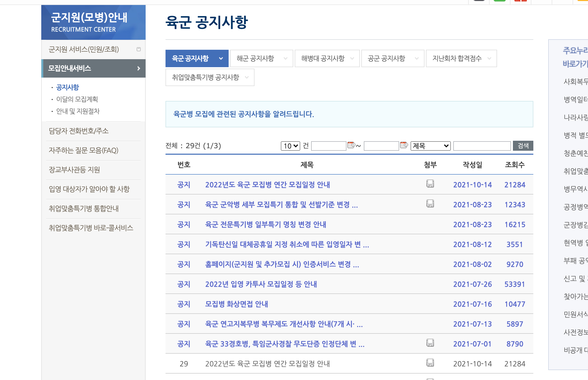Open attachment icon for 2022년도 육군 모집병 공지 row
The width and height of the screenshot is (588, 380).
tap(430, 184)
